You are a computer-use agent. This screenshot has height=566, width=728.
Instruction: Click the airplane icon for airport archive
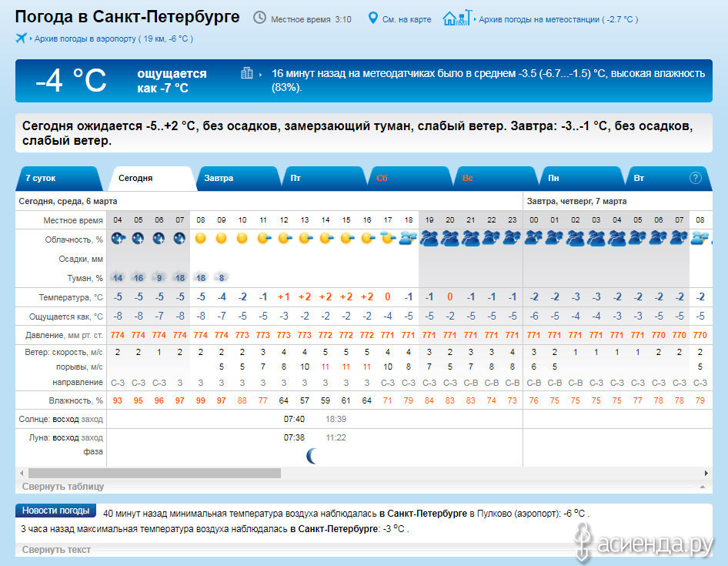21,38
